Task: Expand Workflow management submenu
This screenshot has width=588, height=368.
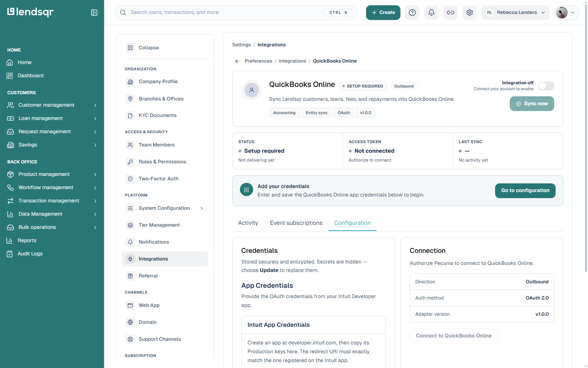Action: 95,188
